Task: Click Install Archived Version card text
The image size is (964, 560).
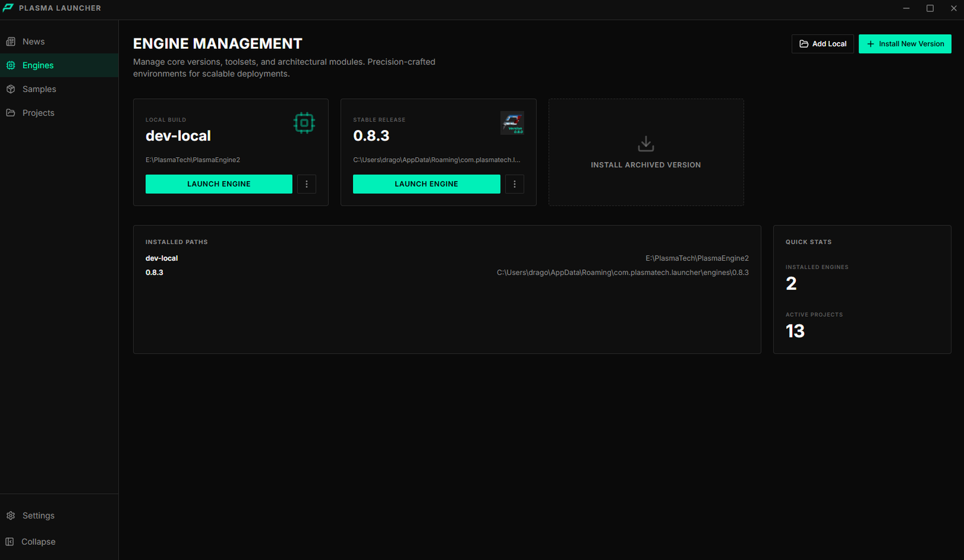Action: pyautogui.click(x=646, y=165)
